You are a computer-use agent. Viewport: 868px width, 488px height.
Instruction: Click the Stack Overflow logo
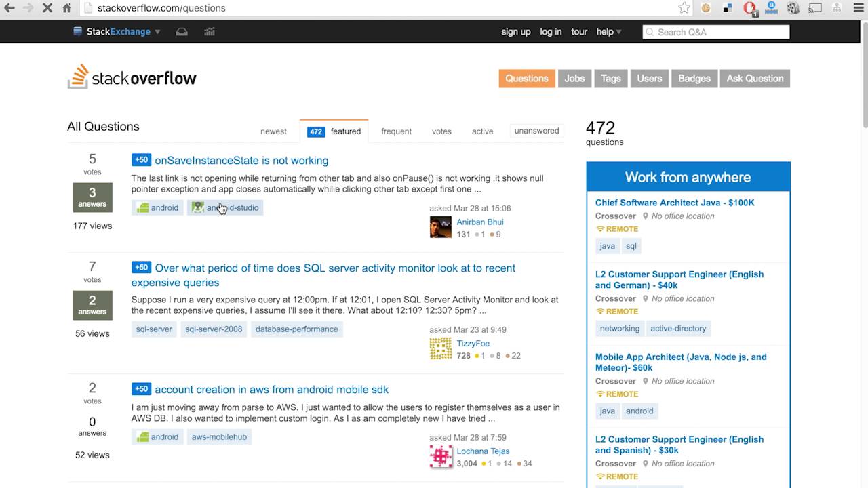[x=132, y=77]
